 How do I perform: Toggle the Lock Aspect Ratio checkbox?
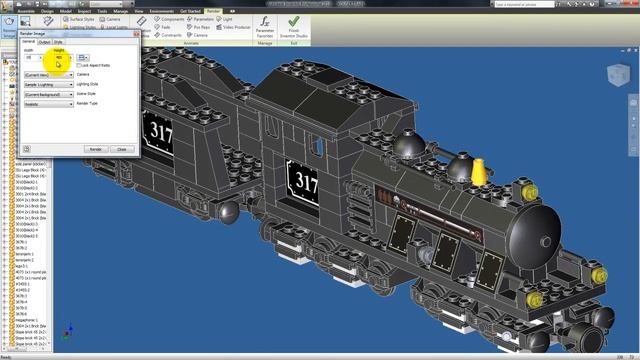point(79,65)
